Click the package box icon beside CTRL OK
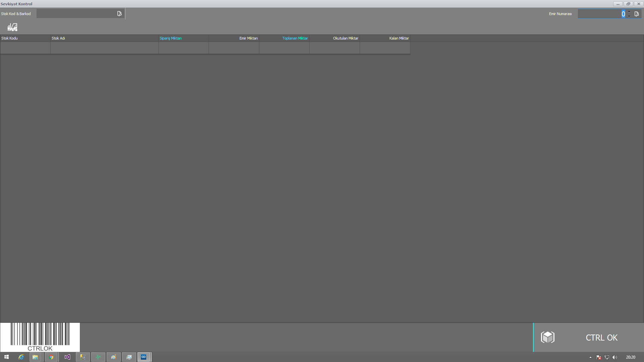This screenshot has width=644, height=362. tap(548, 337)
